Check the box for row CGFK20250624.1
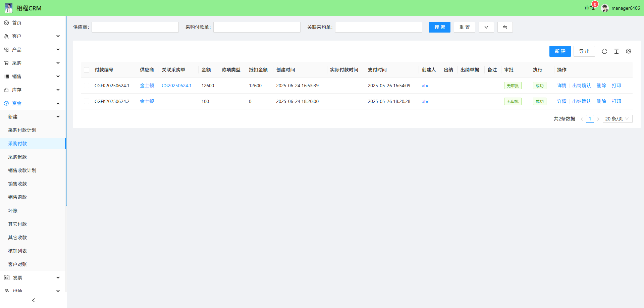The height and width of the screenshot is (308, 644). coord(87,86)
